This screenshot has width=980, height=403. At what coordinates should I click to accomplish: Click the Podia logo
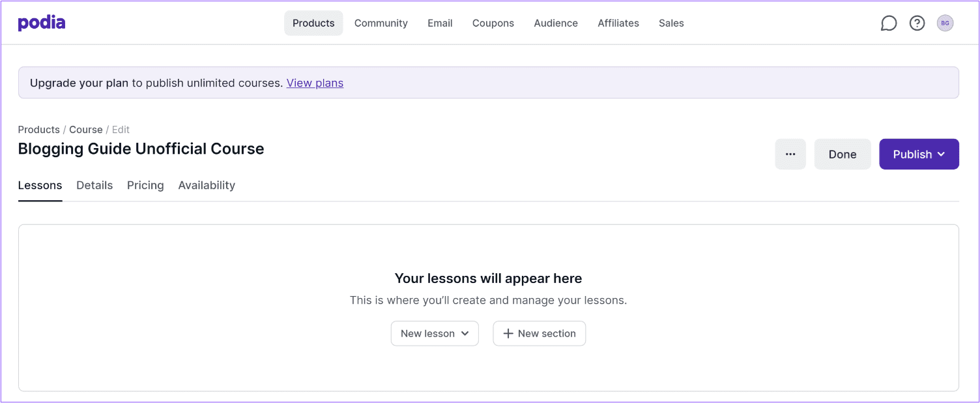tap(42, 23)
